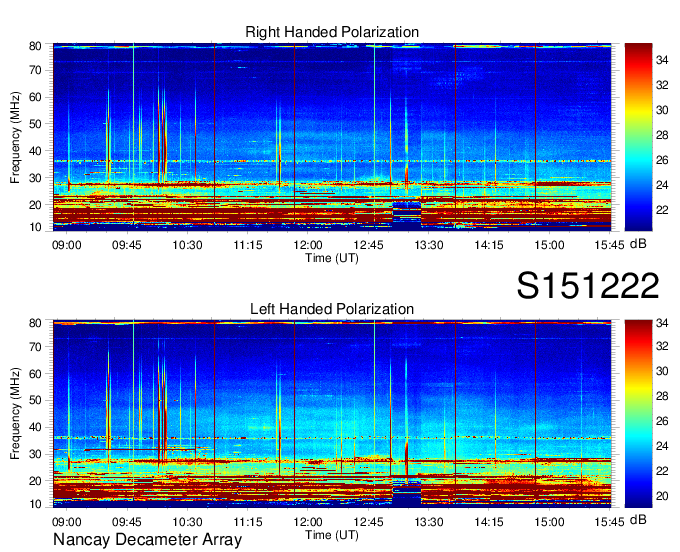The image size is (680, 552).
Task: Click the 34 value on the top color bar
Action: tap(662, 60)
